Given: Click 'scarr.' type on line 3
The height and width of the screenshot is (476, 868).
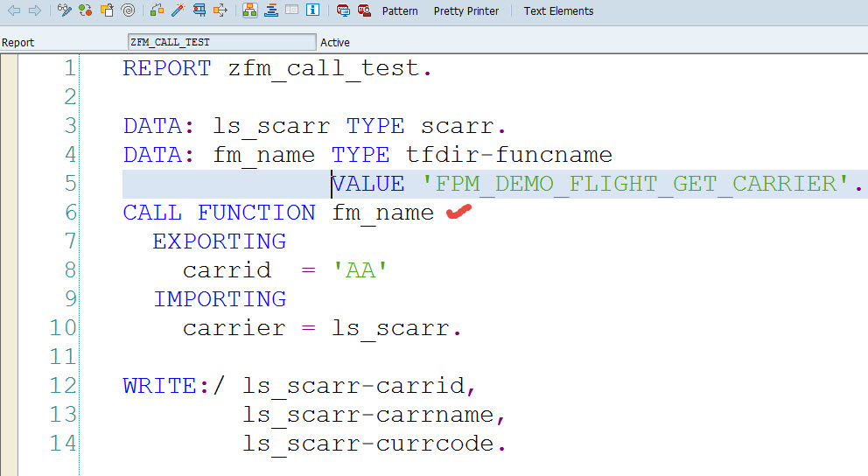Looking at the screenshot, I should [464, 126].
